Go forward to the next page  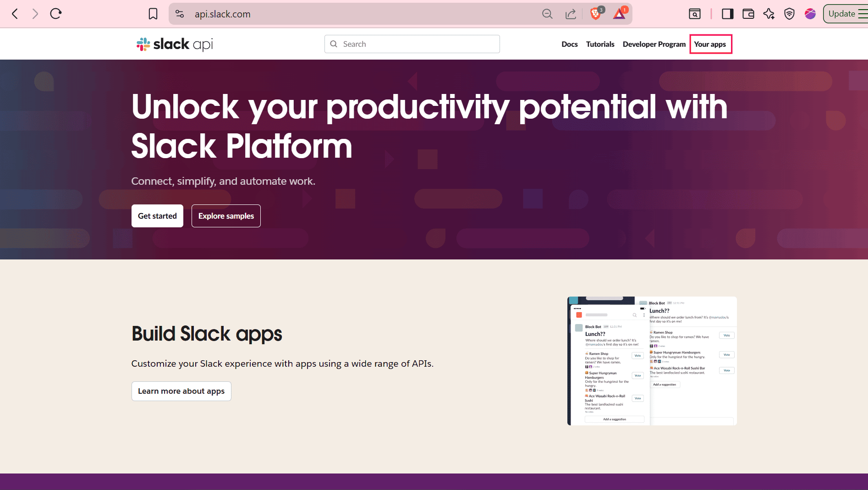pyautogui.click(x=35, y=14)
